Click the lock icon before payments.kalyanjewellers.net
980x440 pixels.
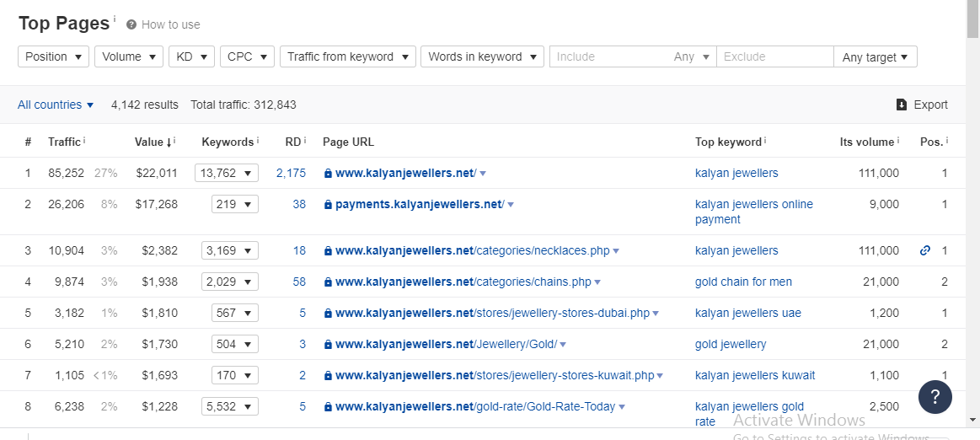click(x=328, y=205)
